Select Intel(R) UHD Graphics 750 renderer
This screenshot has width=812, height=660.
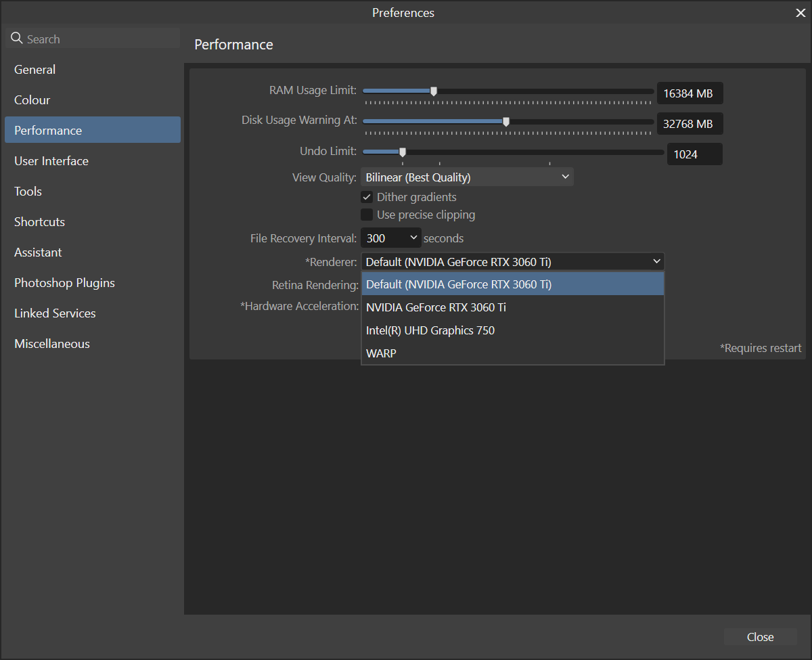pyautogui.click(x=430, y=330)
